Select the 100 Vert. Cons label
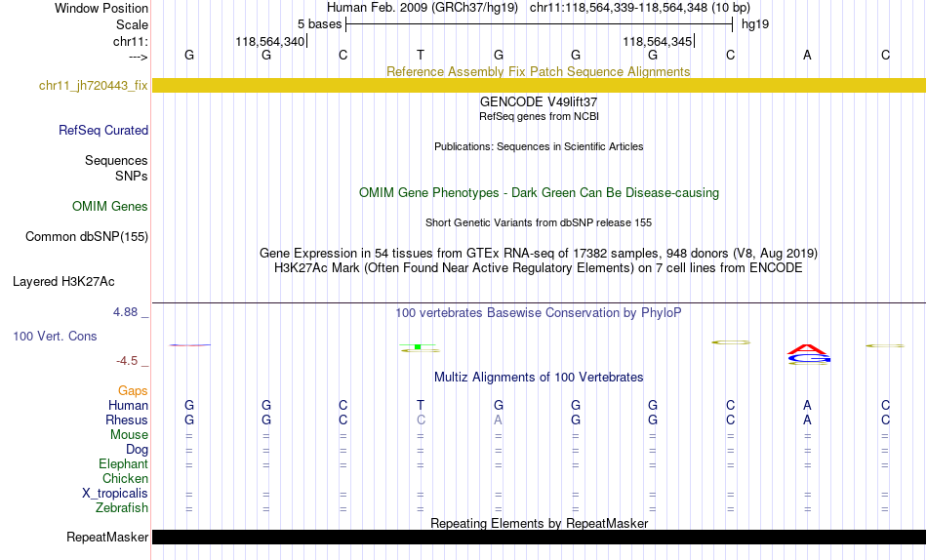The width and height of the screenshot is (927, 560). [x=55, y=336]
